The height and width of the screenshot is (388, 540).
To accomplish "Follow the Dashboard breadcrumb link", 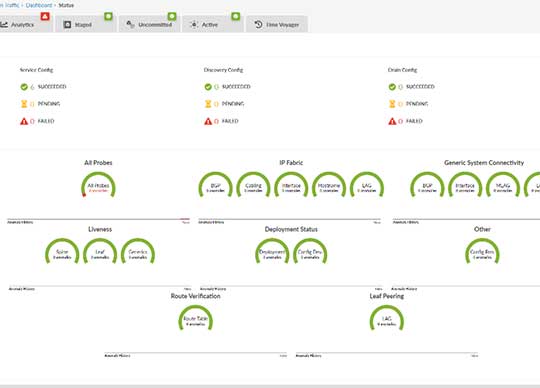I will click(39, 5).
